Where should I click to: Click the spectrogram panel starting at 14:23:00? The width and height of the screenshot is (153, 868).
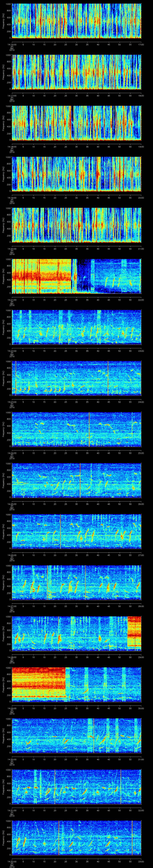pyautogui.click(x=77, y=378)
